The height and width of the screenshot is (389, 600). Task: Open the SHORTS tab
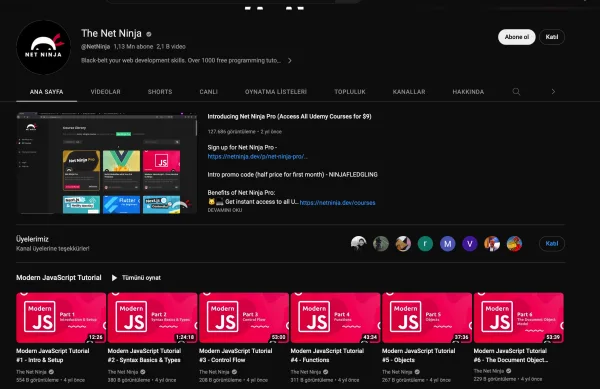pyautogui.click(x=160, y=92)
